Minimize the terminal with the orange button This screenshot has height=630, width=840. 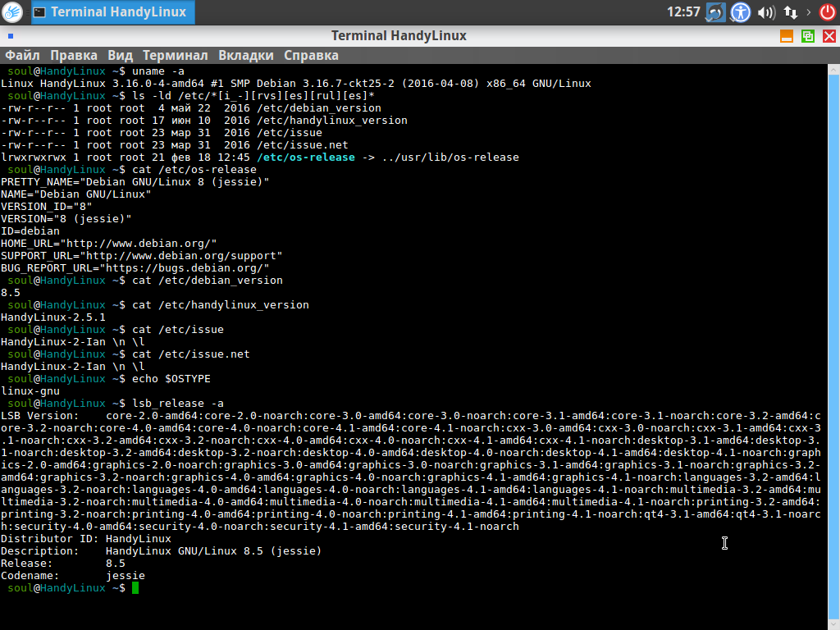(x=787, y=36)
